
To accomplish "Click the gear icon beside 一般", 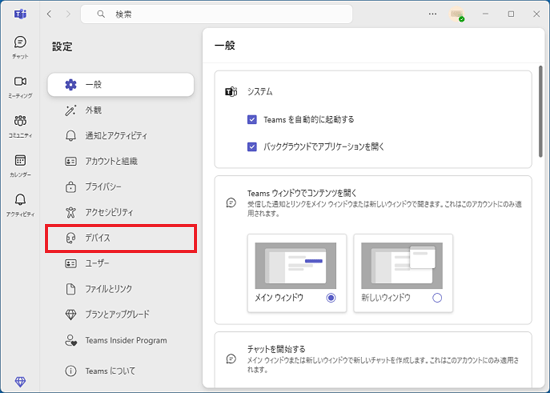I will (x=71, y=85).
